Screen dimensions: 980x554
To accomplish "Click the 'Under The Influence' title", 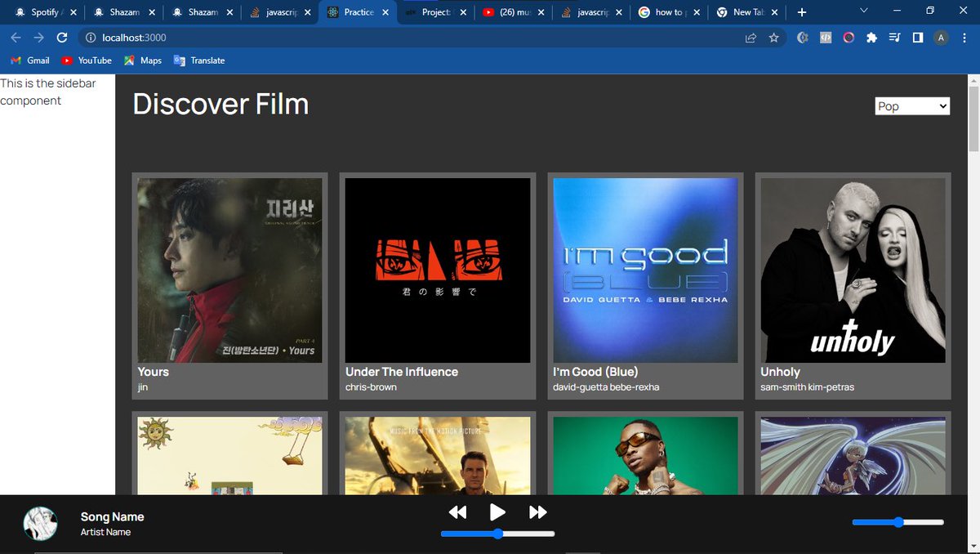I will (402, 372).
